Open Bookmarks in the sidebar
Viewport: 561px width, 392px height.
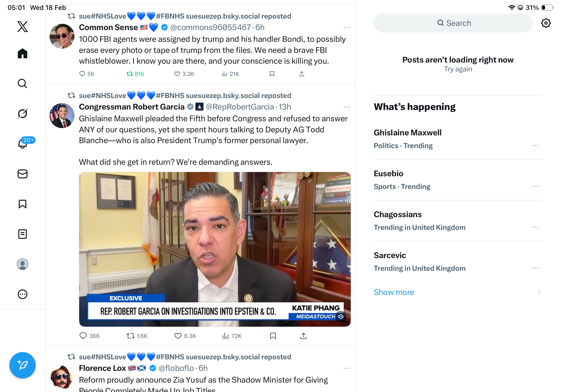[23, 204]
